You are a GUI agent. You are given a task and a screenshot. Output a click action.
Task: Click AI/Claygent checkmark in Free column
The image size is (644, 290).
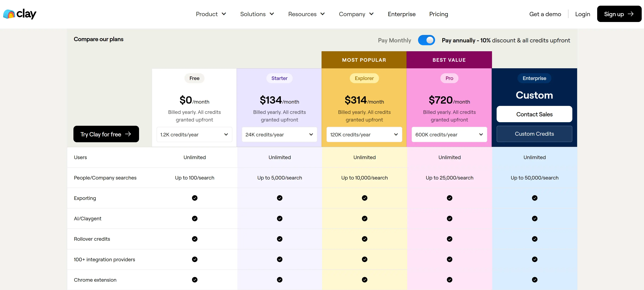tap(195, 219)
